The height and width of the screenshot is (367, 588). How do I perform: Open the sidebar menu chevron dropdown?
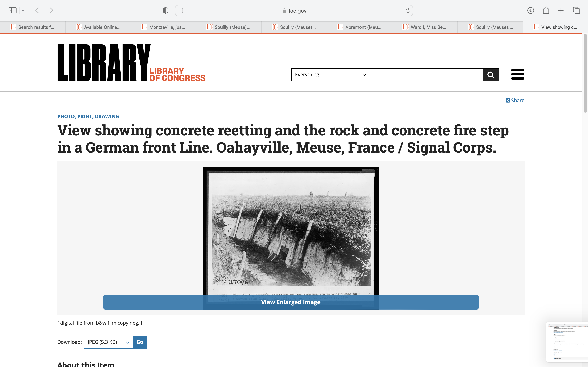pos(23,10)
